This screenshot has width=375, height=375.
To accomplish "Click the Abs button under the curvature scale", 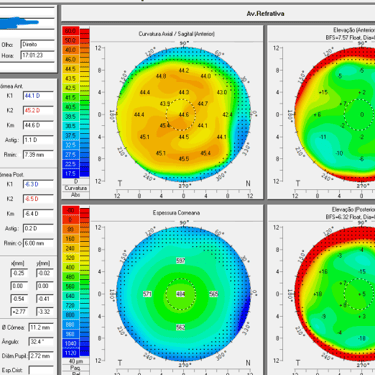I will [76, 195].
